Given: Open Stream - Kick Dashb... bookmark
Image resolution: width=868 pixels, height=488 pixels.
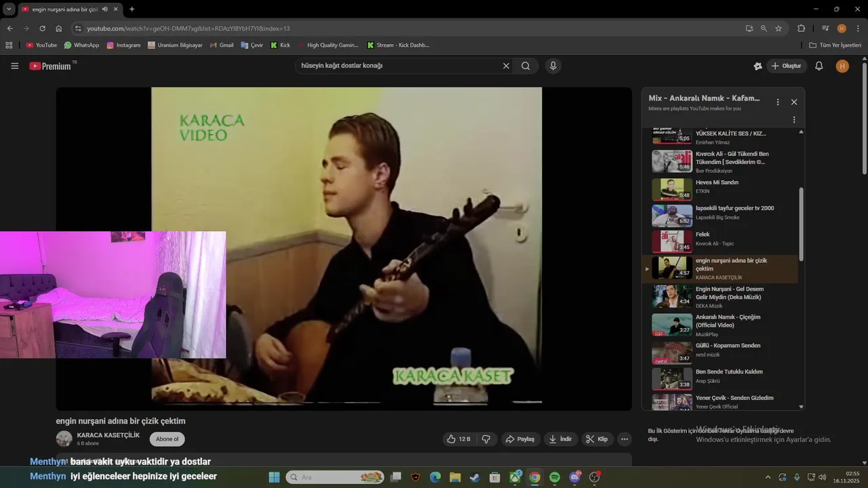Looking at the screenshot, I should pos(398,45).
